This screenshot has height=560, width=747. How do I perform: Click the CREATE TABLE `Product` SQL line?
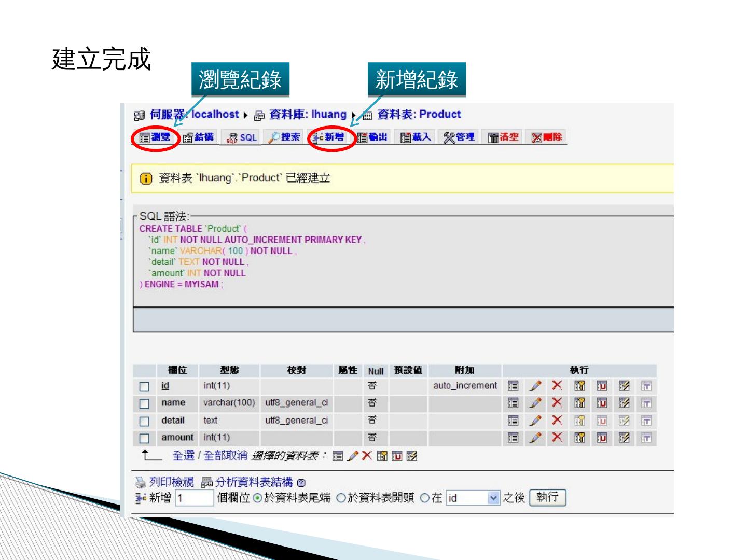[x=193, y=229]
